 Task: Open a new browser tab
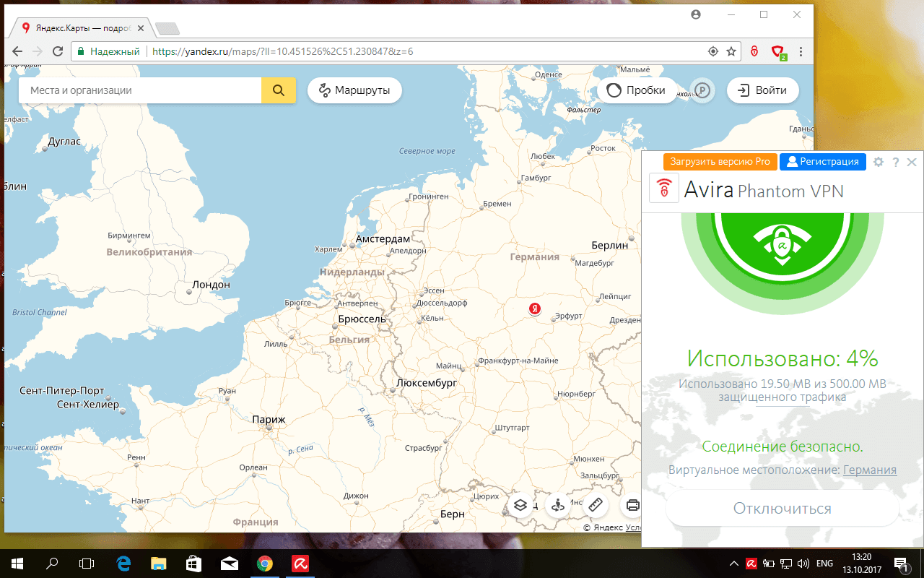[167, 29]
